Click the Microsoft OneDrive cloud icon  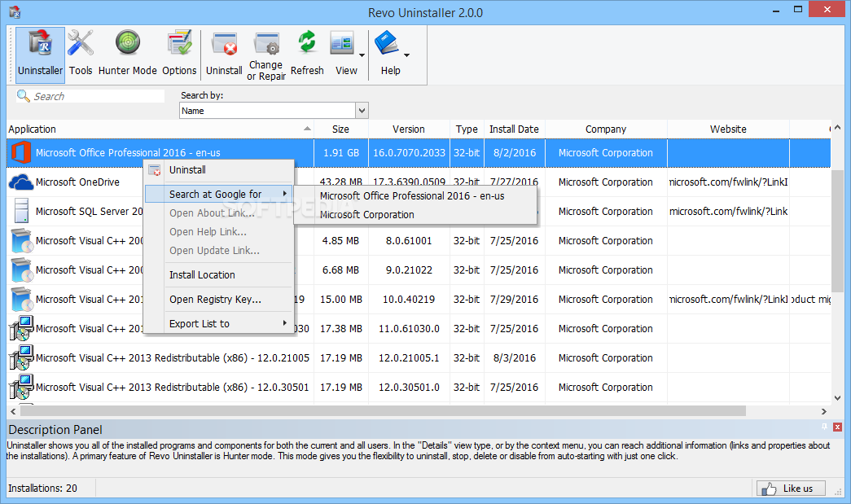(x=21, y=182)
